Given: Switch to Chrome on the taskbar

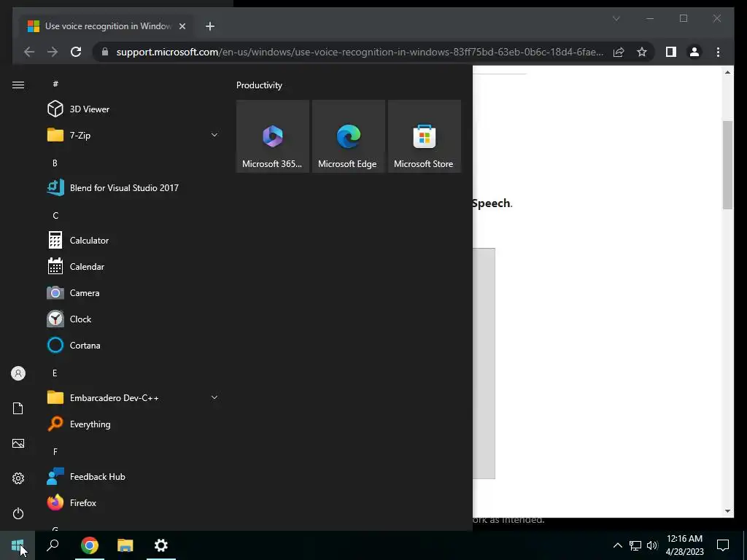Looking at the screenshot, I should point(89,545).
